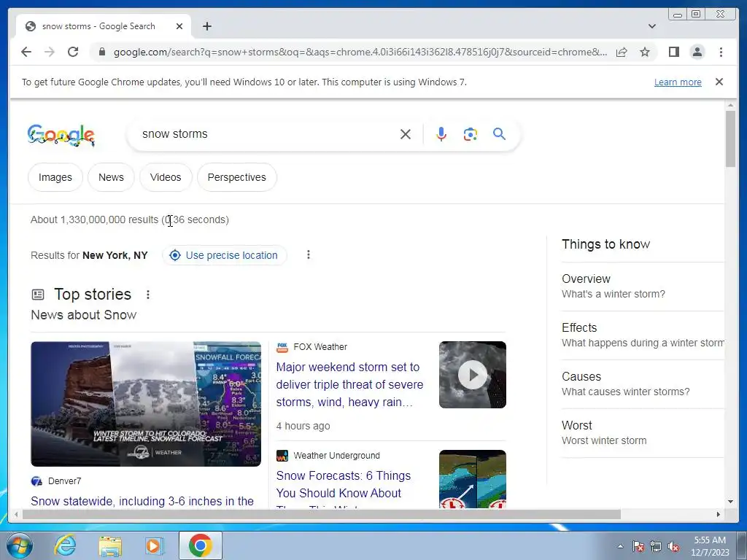This screenshot has width=747, height=560.
Task: Open location options three-dot menu
Action: (x=309, y=254)
